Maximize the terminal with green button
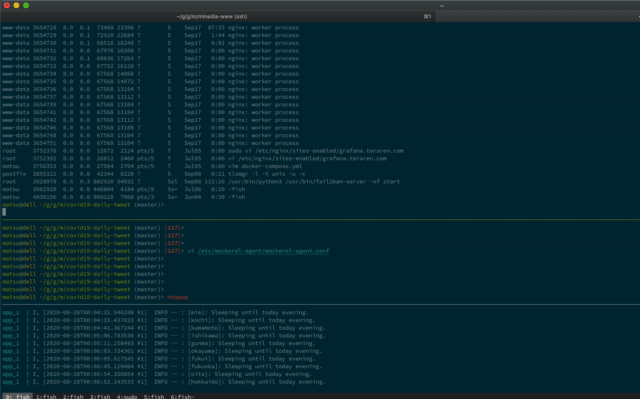Screen dimensions: 640x399 [26, 5]
